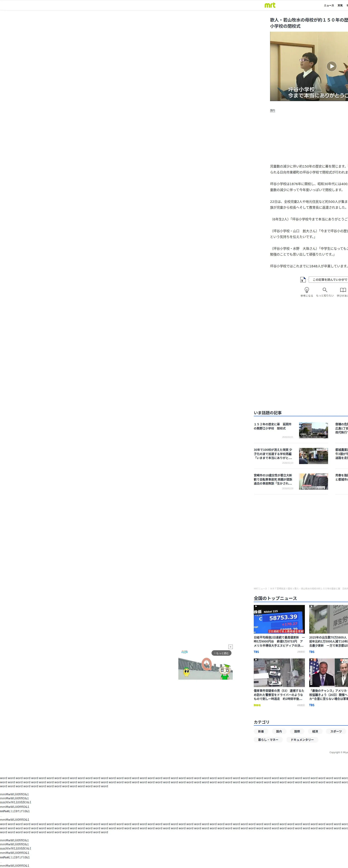This screenshot has height=868, width=348.
Task: Click the MBS logo under stabbing article
Action: [257, 705]
